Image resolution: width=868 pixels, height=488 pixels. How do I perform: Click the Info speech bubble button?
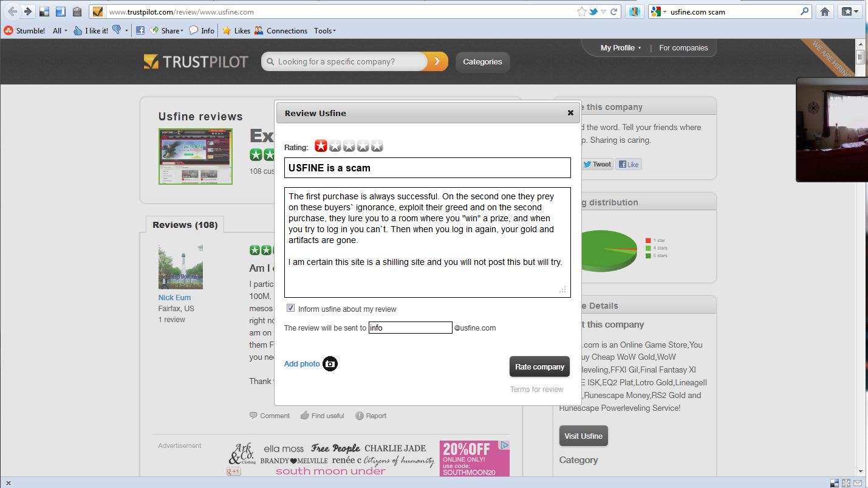(x=202, y=30)
